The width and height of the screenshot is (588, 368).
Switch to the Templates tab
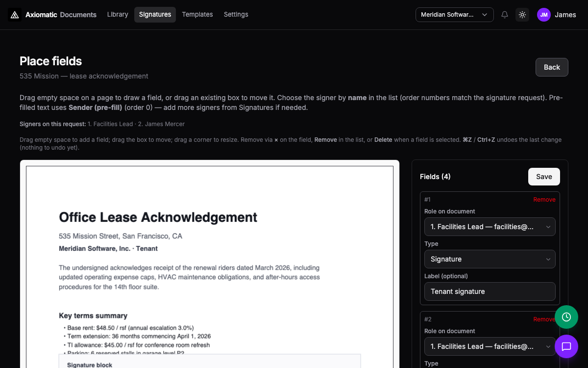pyautogui.click(x=197, y=15)
